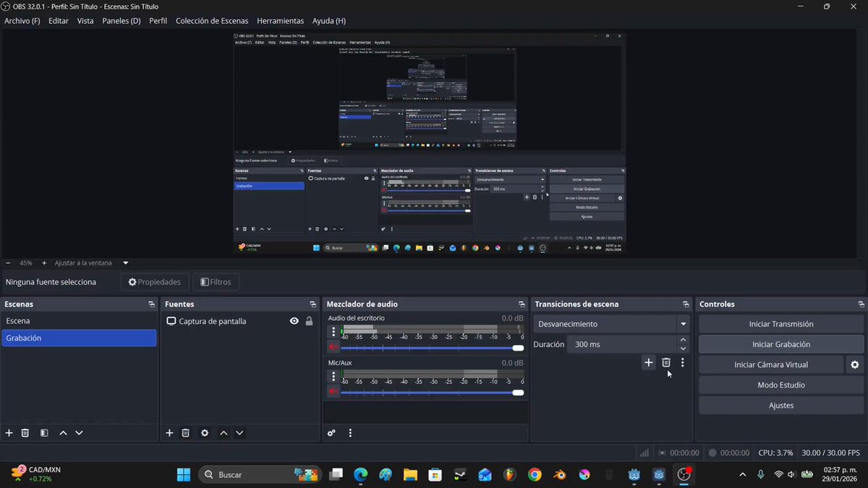
Task: Enable Modo Estudio
Action: [x=781, y=385]
